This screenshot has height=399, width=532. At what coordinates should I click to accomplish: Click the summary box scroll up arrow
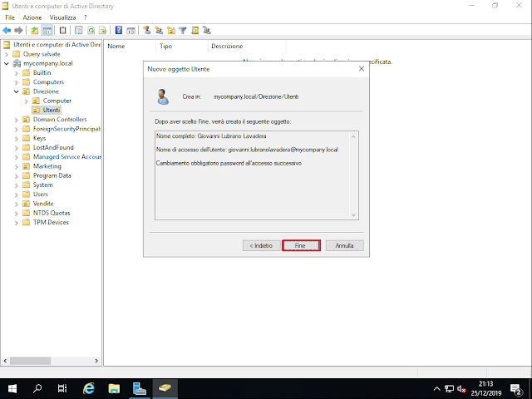[x=353, y=136]
